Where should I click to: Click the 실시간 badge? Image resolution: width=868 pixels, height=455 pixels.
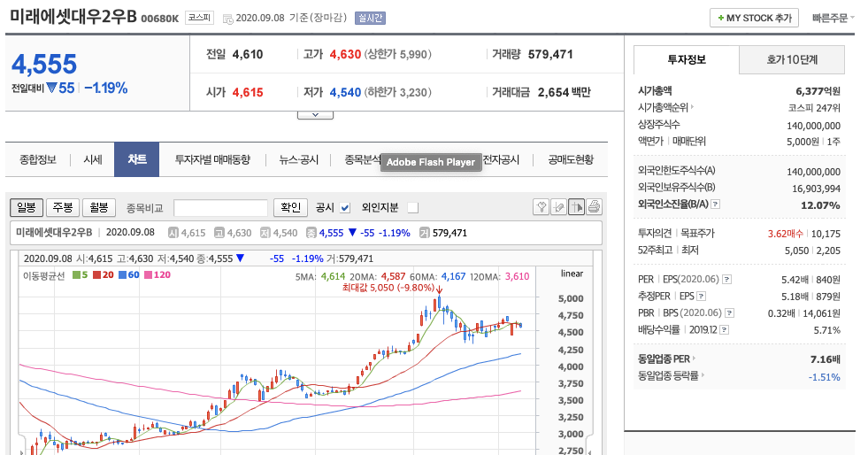[x=371, y=19]
